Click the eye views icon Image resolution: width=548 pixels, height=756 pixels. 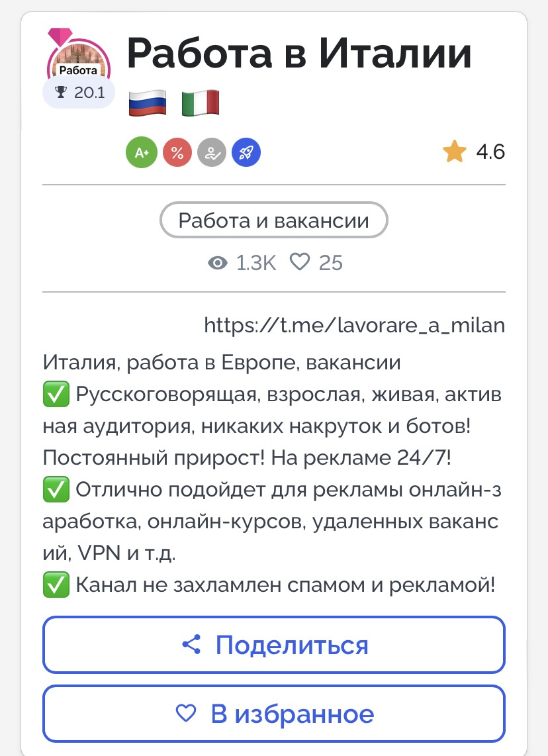(x=218, y=263)
